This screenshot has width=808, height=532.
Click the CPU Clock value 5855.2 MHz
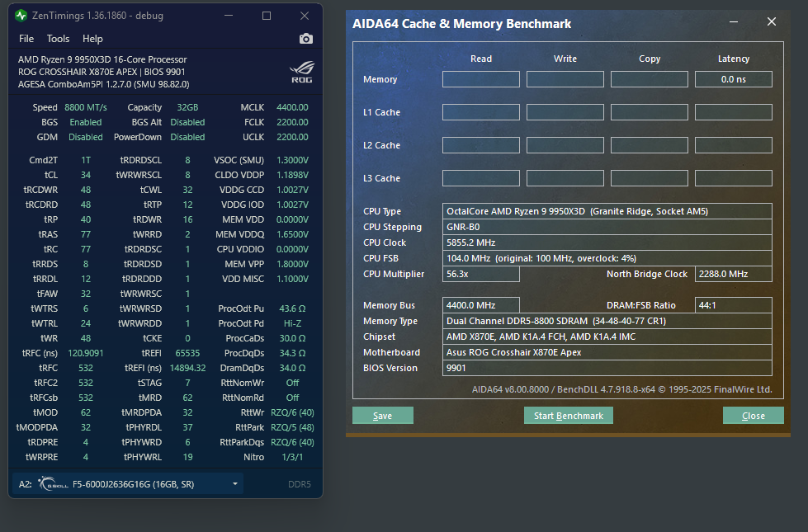607,242
